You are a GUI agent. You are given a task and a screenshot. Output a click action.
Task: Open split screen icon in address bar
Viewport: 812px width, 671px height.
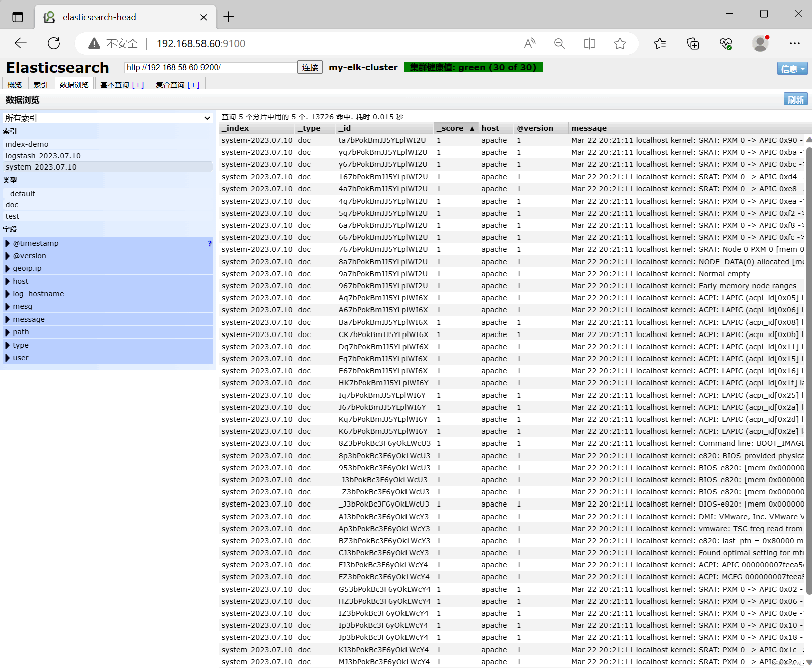pyautogui.click(x=589, y=44)
